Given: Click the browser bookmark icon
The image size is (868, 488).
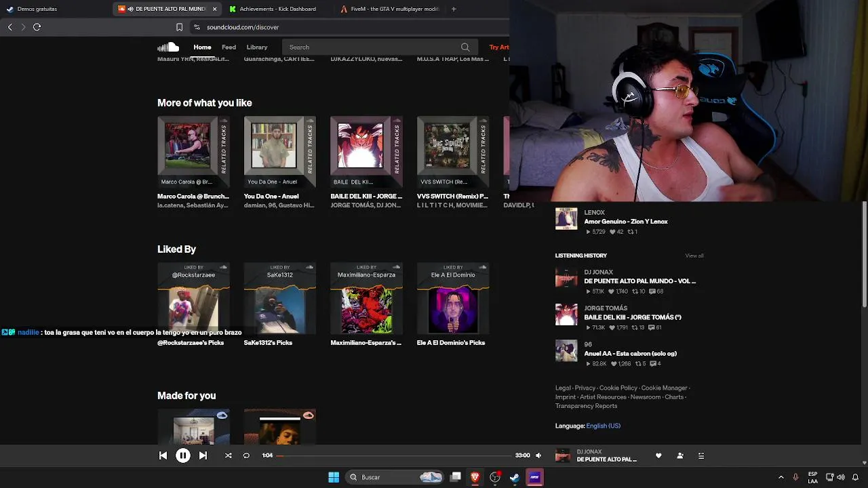Looking at the screenshot, I should [179, 27].
